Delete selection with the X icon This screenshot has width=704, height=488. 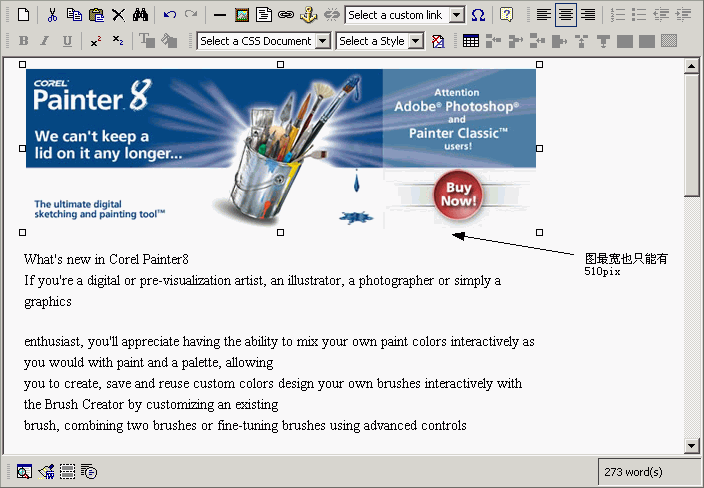[x=118, y=15]
